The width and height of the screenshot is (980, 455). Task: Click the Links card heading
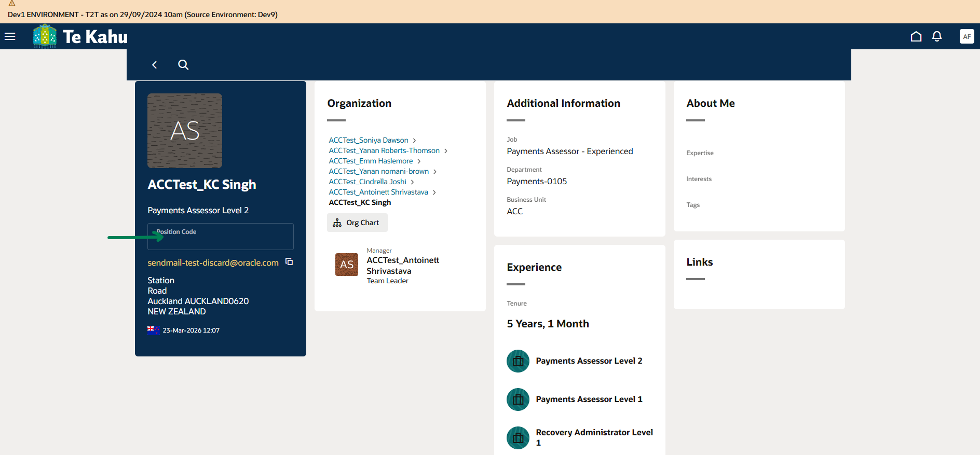699,262
